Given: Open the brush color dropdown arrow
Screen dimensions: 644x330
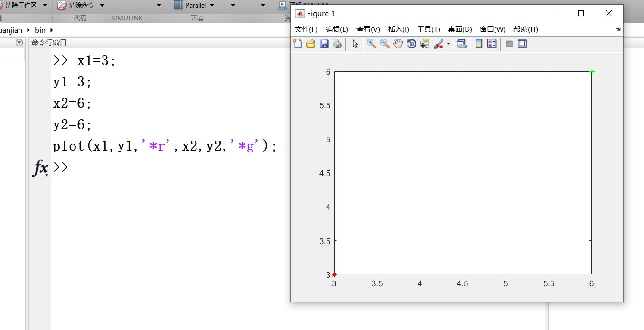Looking at the screenshot, I should (x=448, y=44).
